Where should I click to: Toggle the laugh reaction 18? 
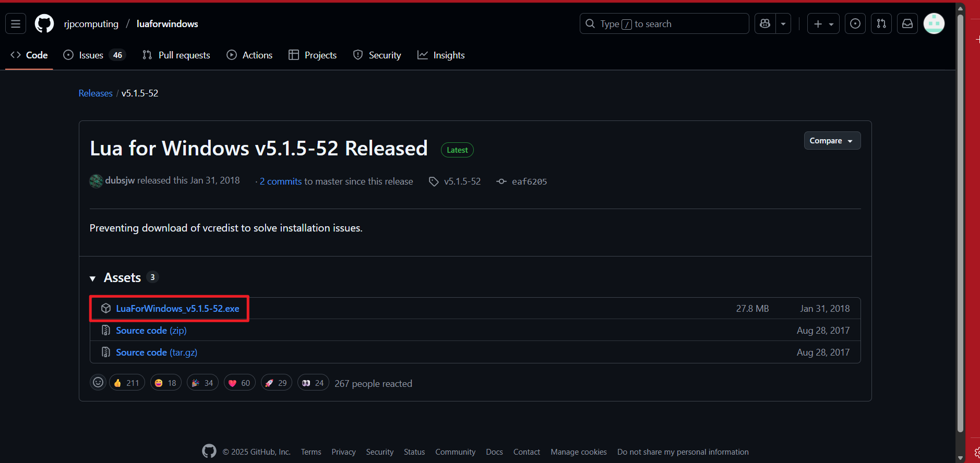166,383
